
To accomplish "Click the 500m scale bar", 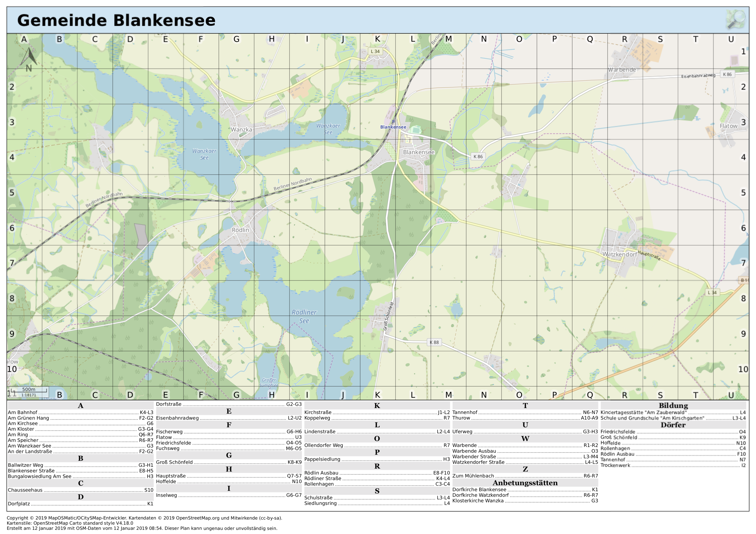I will (29, 391).
